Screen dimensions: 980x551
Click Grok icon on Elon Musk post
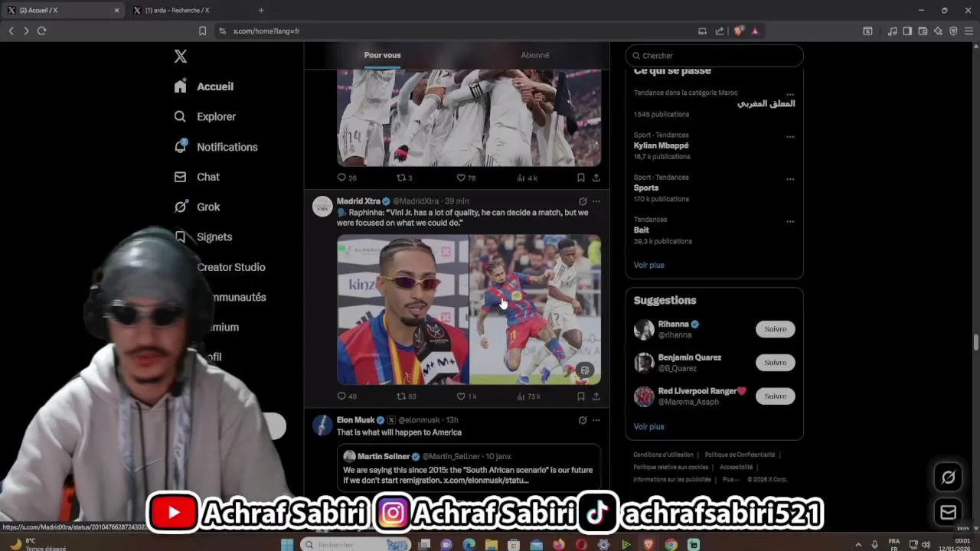tap(583, 420)
